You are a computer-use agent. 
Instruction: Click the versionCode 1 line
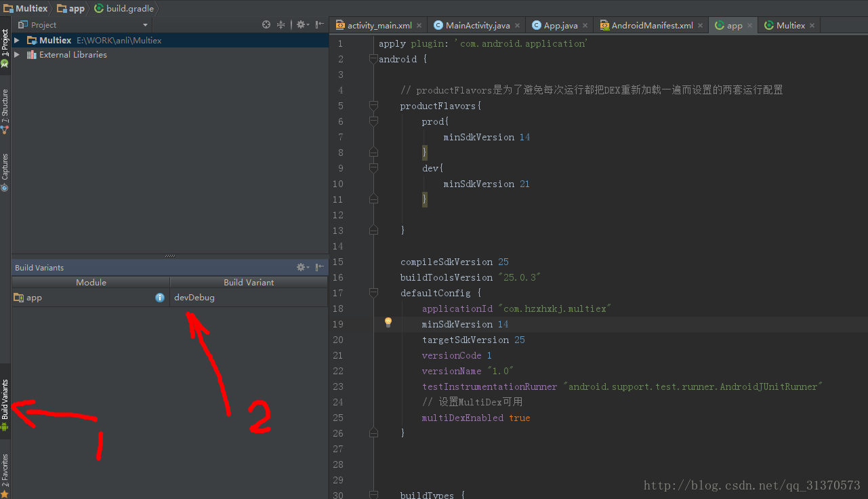(457, 355)
